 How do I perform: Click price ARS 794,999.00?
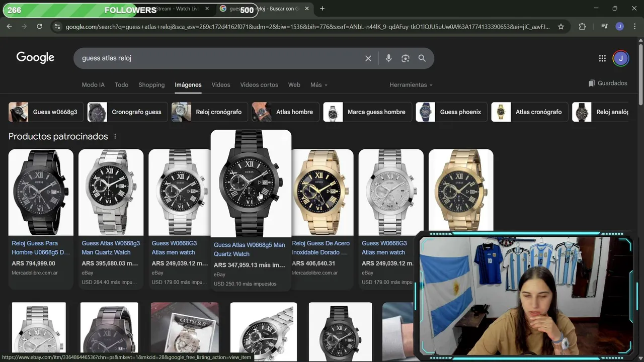[x=33, y=263]
